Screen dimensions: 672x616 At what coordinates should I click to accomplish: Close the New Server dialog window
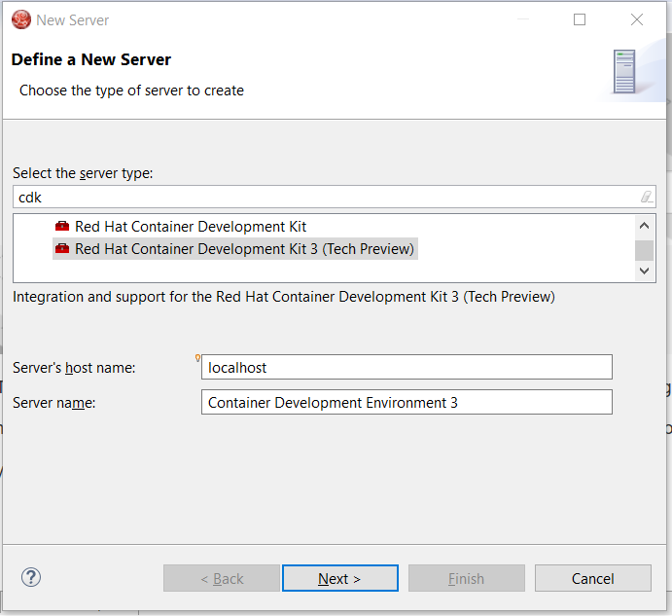(636, 19)
